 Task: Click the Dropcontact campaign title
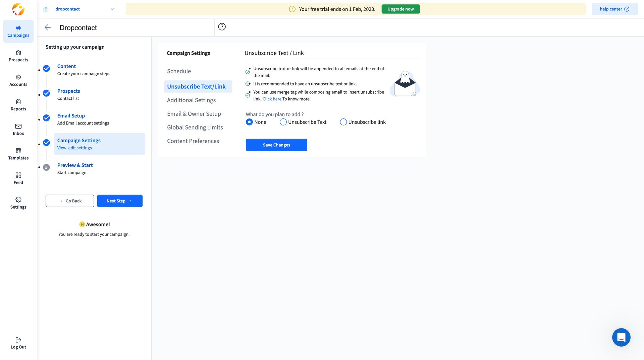(78, 28)
